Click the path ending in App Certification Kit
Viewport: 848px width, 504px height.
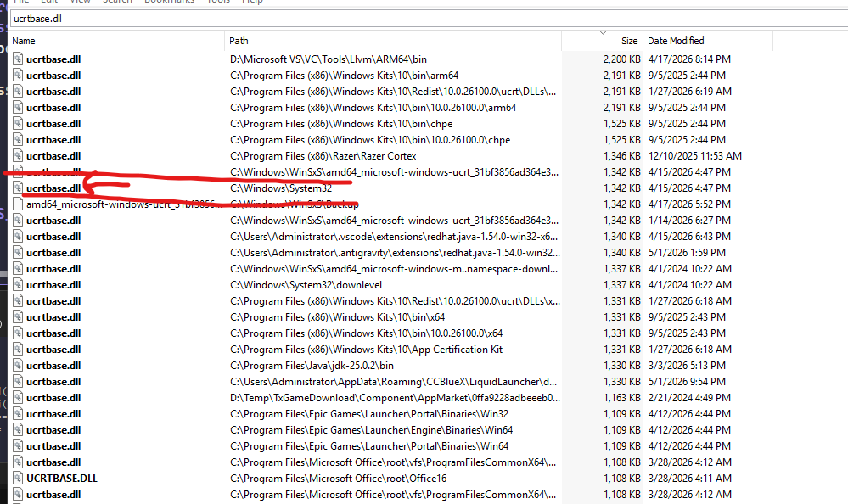(x=366, y=350)
